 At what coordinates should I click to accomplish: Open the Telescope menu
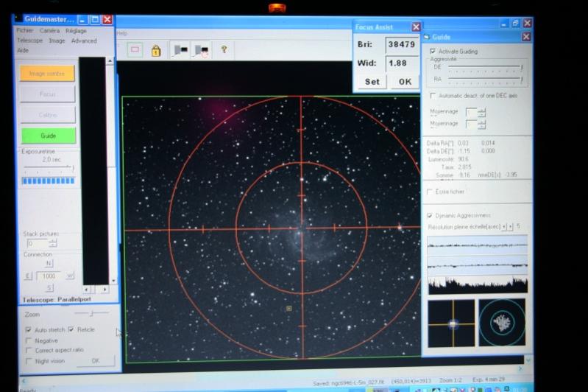[x=29, y=41]
